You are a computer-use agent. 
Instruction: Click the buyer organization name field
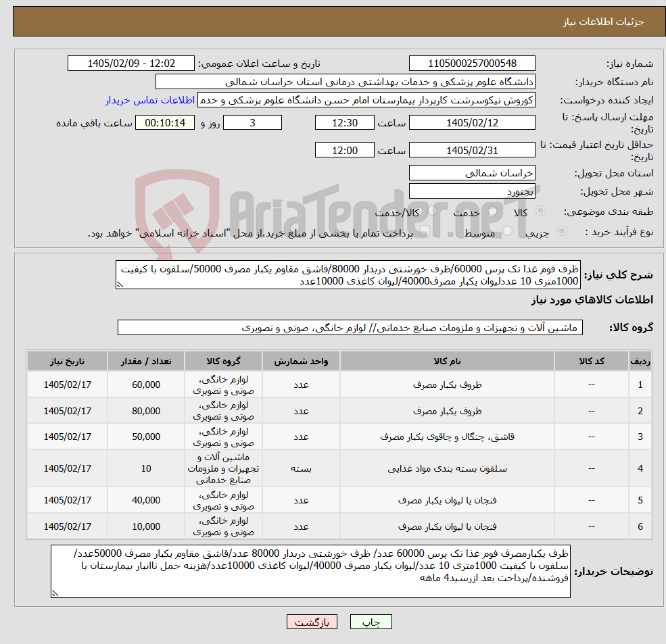[x=346, y=82]
